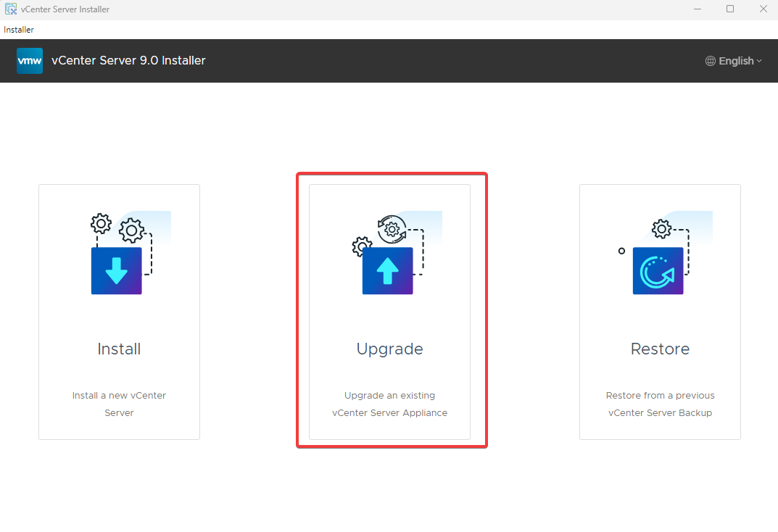Close the vCenter Server Installer window
778x532 pixels.
[x=763, y=9]
